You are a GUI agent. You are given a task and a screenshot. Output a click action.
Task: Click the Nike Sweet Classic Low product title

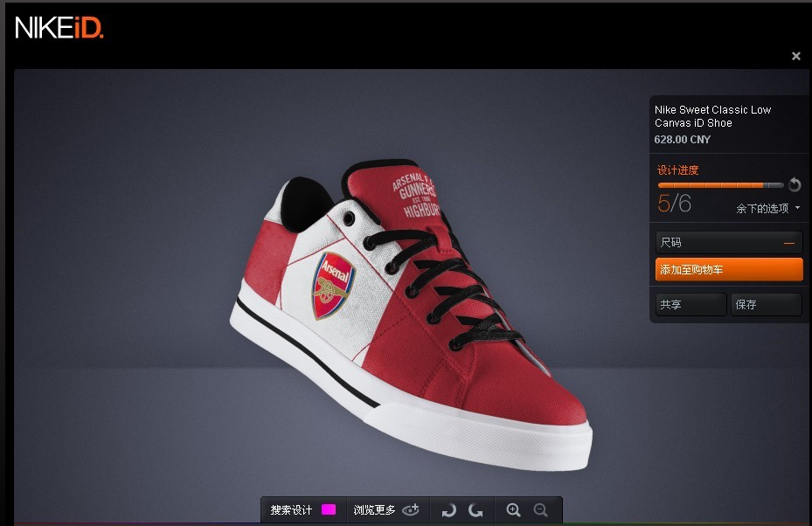[x=712, y=116]
